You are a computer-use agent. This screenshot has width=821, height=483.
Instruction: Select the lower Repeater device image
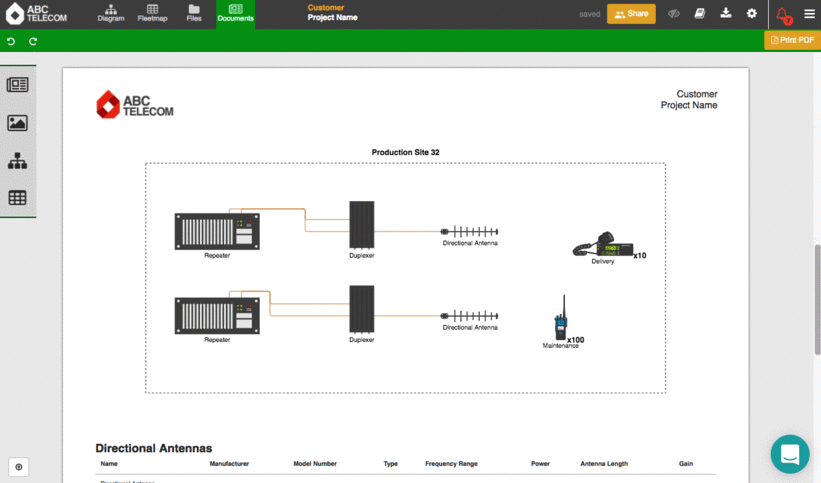coord(217,315)
